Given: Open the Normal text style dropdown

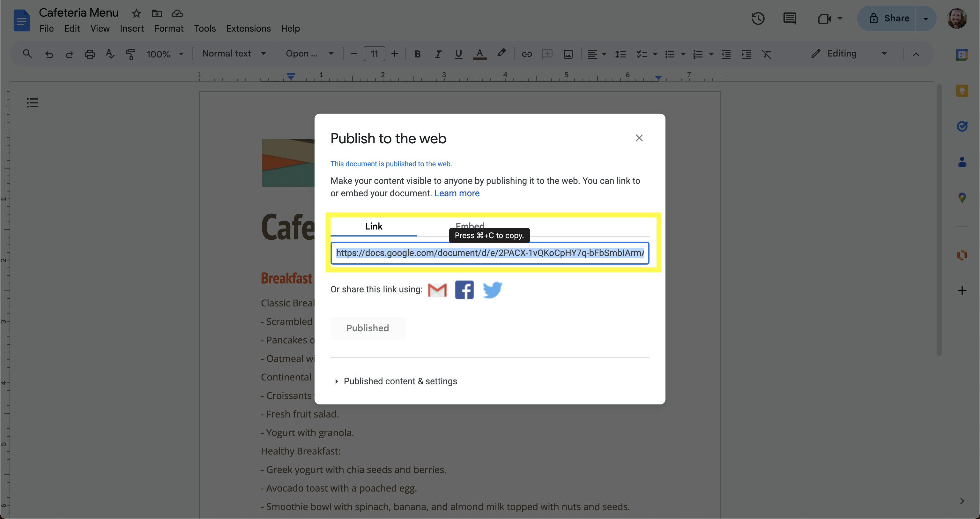Looking at the screenshot, I should [x=234, y=54].
